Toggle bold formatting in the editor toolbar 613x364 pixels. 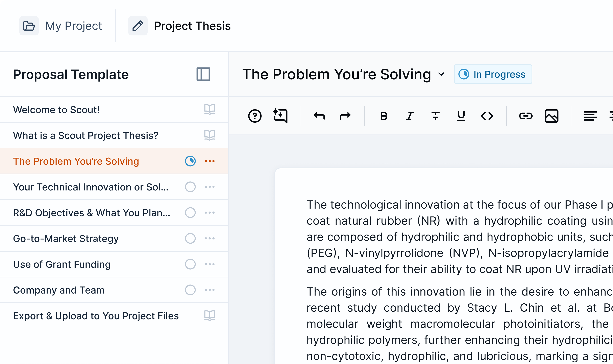point(384,116)
